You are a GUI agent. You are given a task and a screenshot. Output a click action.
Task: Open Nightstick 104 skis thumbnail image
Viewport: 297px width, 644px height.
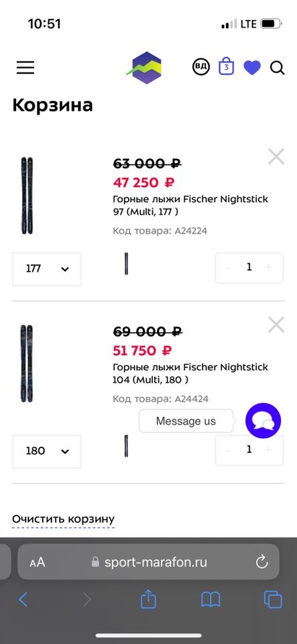pyautogui.click(x=27, y=364)
